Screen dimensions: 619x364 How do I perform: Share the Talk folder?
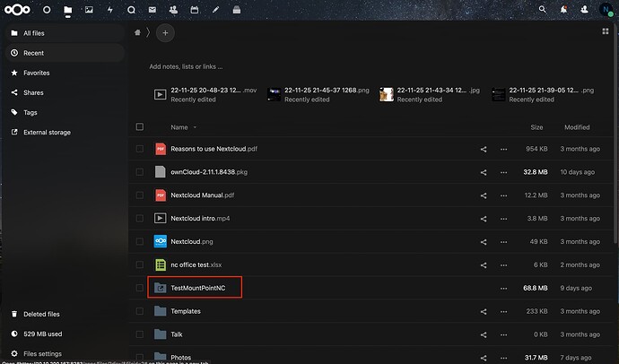click(484, 334)
